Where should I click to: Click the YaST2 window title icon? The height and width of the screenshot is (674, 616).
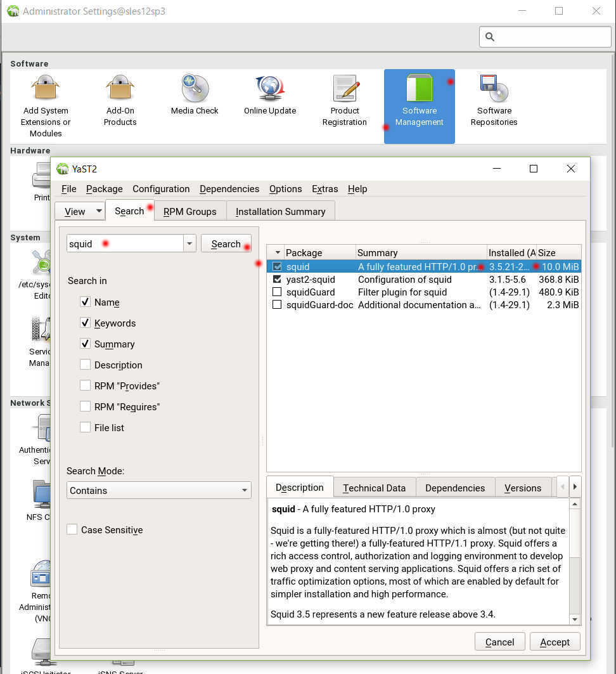(x=62, y=169)
